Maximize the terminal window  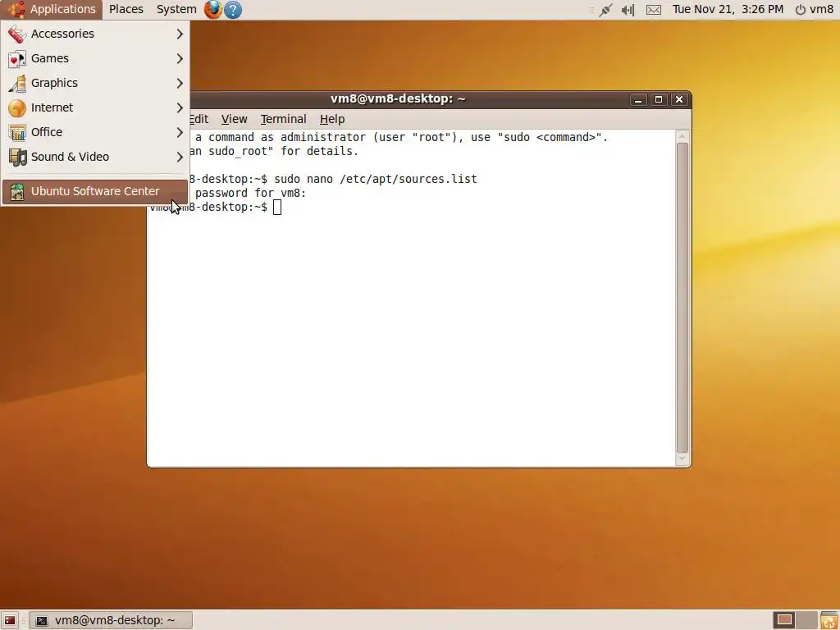click(659, 99)
